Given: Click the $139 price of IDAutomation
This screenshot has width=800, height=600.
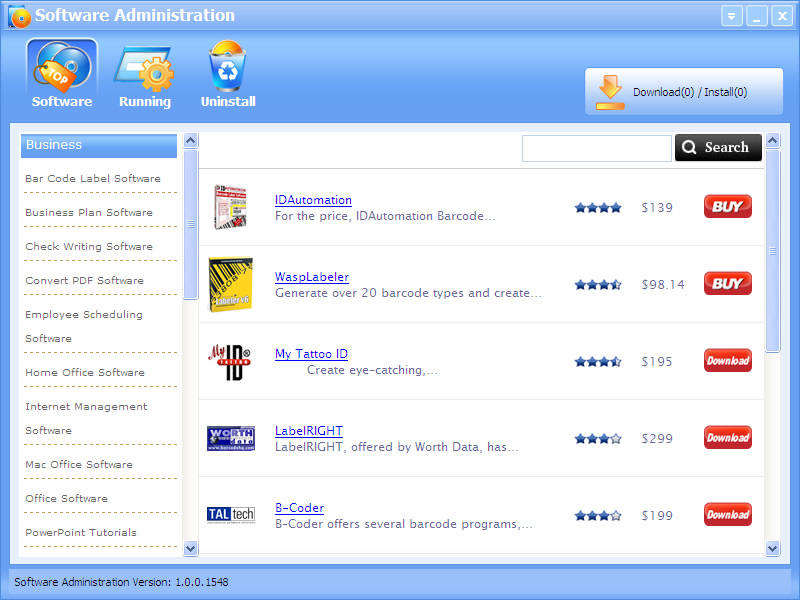Looking at the screenshot, I should click(x=657, y=208).
